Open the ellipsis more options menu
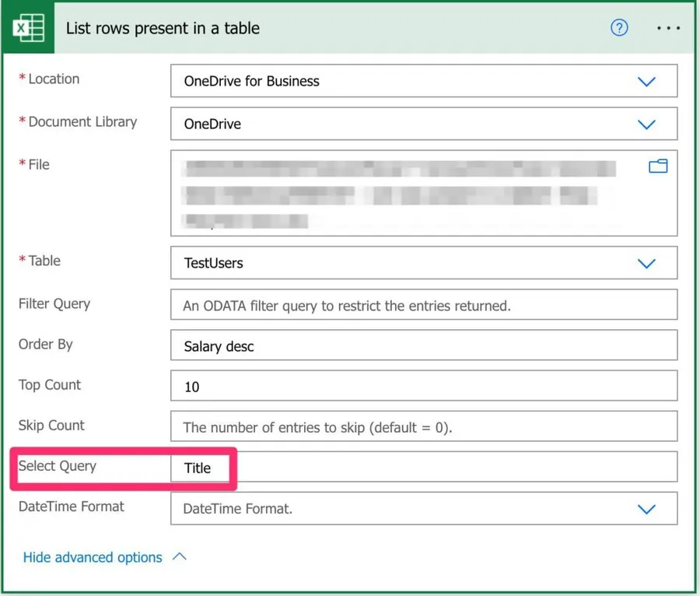Image resolution: width=700 pixels, height=596 pixels. (x=668, y=28)
